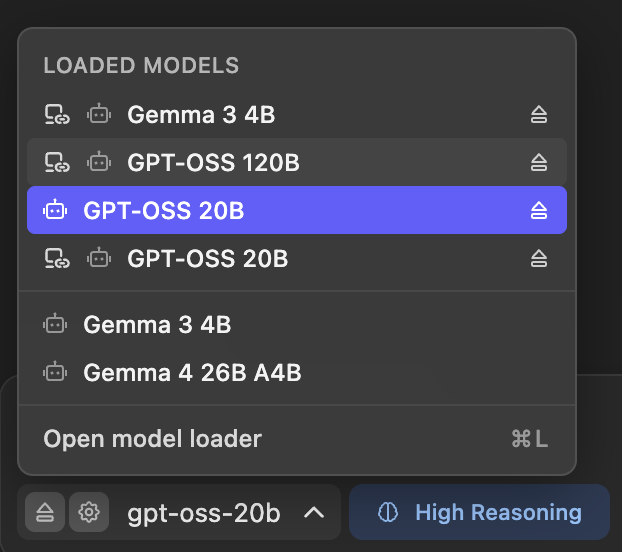Open model settings gear icon
The width and height of the screenshot is (622, 552).
click(x=89, y=513)
